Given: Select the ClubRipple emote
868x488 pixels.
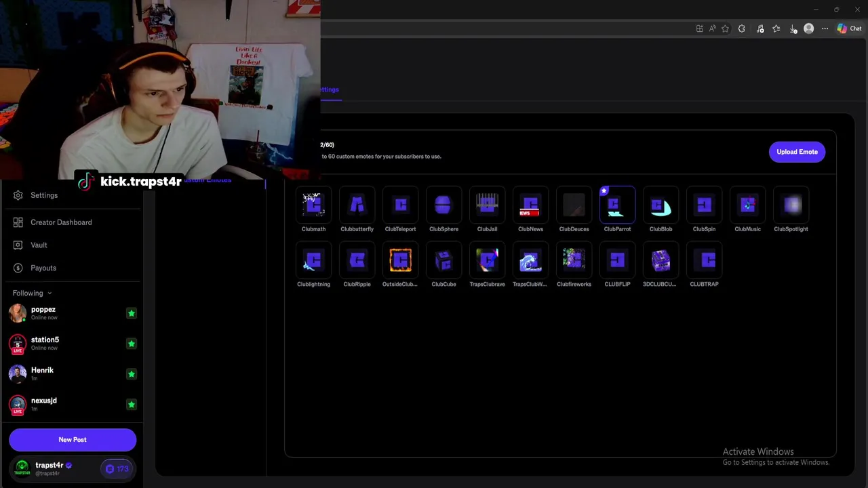Looking at the screenshot, I should click(357, 261).
